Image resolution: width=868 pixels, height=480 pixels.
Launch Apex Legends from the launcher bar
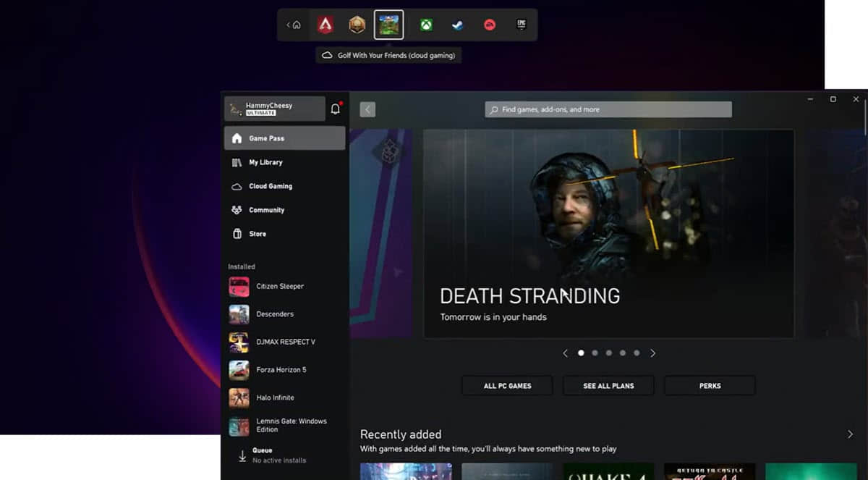pyautogui.click(x=325, y=25)
